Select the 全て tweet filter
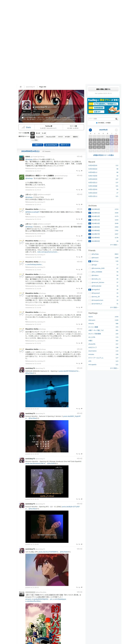Screen dimensions: 138x644 [33, 137]
